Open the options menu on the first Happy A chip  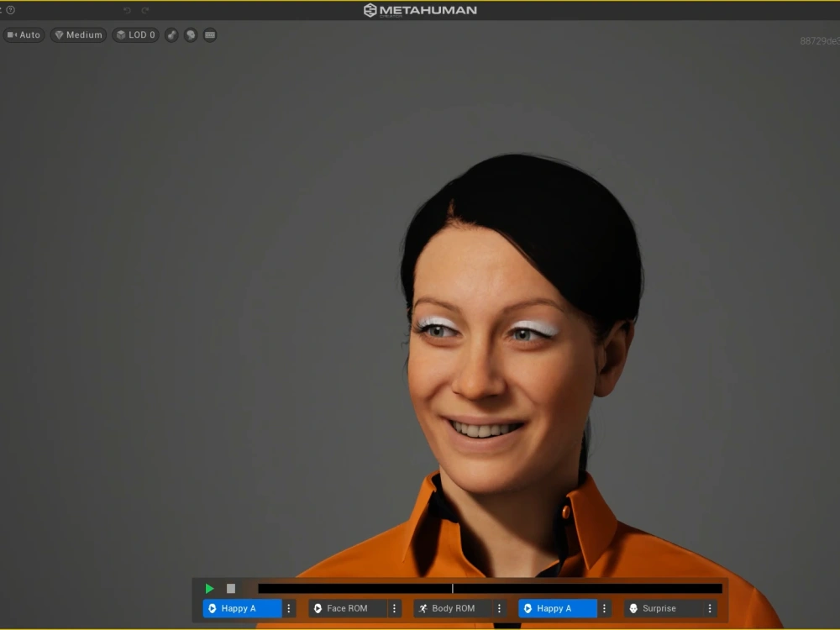click(289, 607)
